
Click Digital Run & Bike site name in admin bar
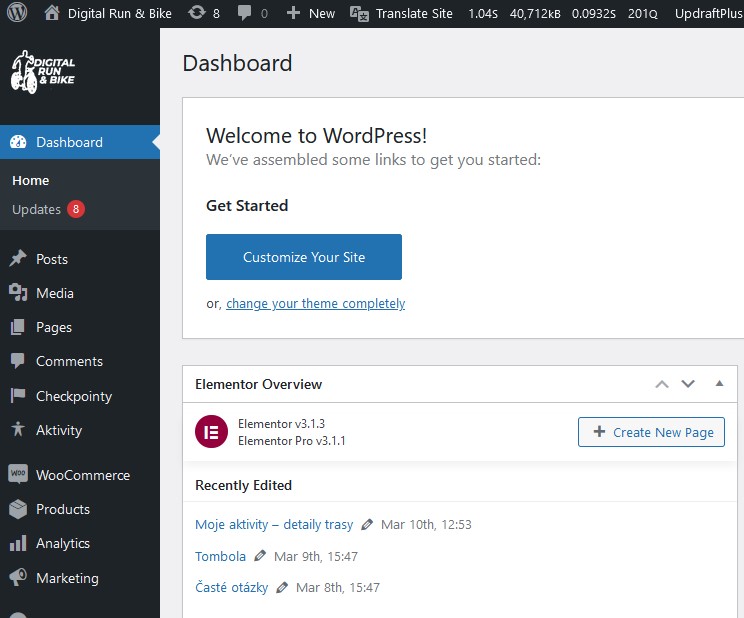click(x=120, y=13)
